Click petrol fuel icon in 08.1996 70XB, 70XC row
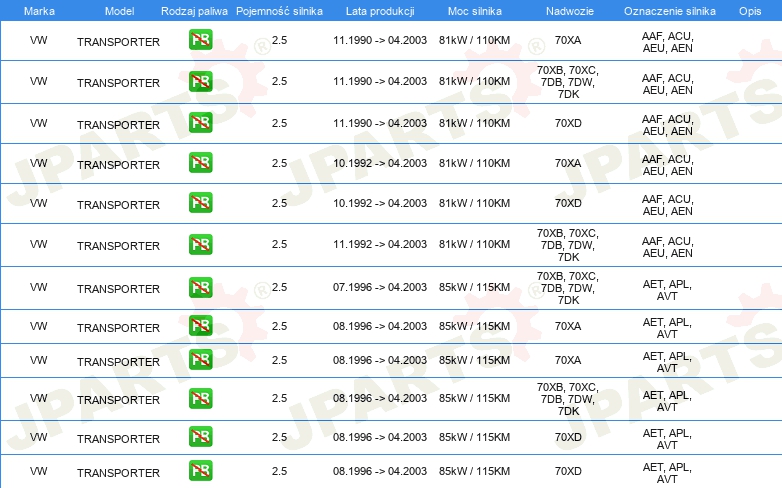Screen dimensions: 782x488 point(200,398)
